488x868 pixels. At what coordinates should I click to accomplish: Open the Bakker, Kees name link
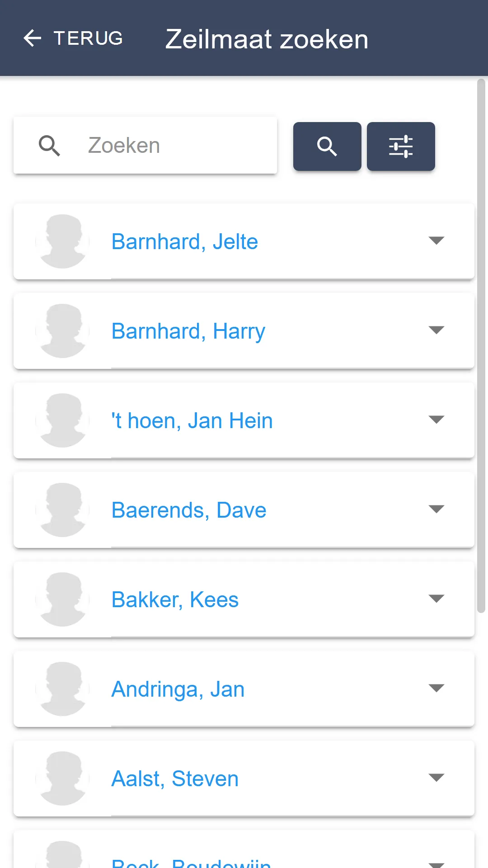click(175, 600)
